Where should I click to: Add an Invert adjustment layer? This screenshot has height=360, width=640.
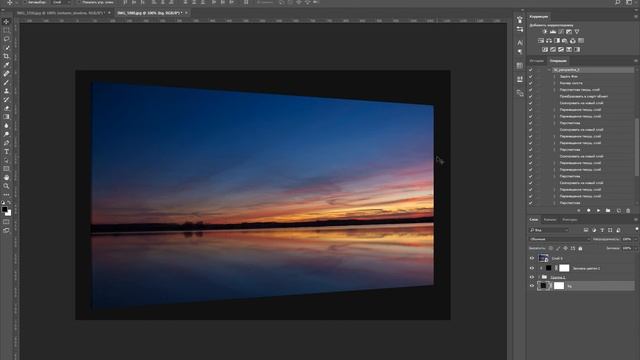tap(545, 50)
